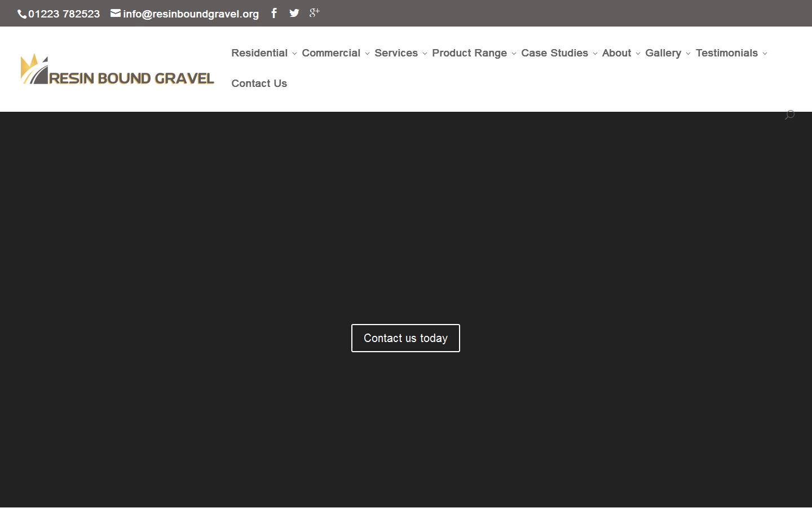Viewport: 812px width, 508px height.
Task: Go to the Contact Us page
Action: pos(259,83)
